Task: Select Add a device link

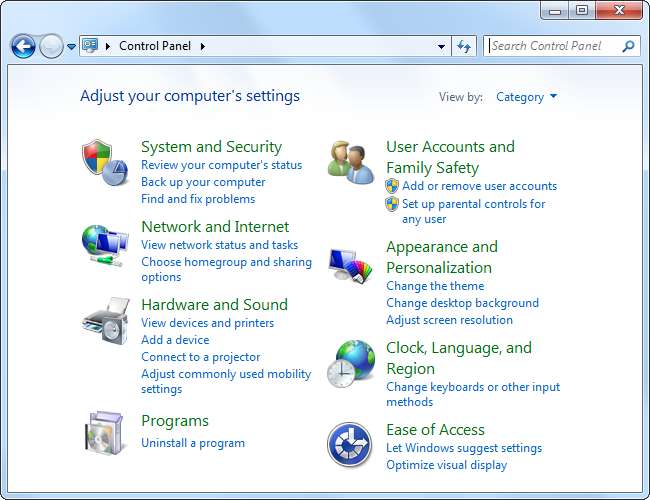Action: tap(175, 340)
